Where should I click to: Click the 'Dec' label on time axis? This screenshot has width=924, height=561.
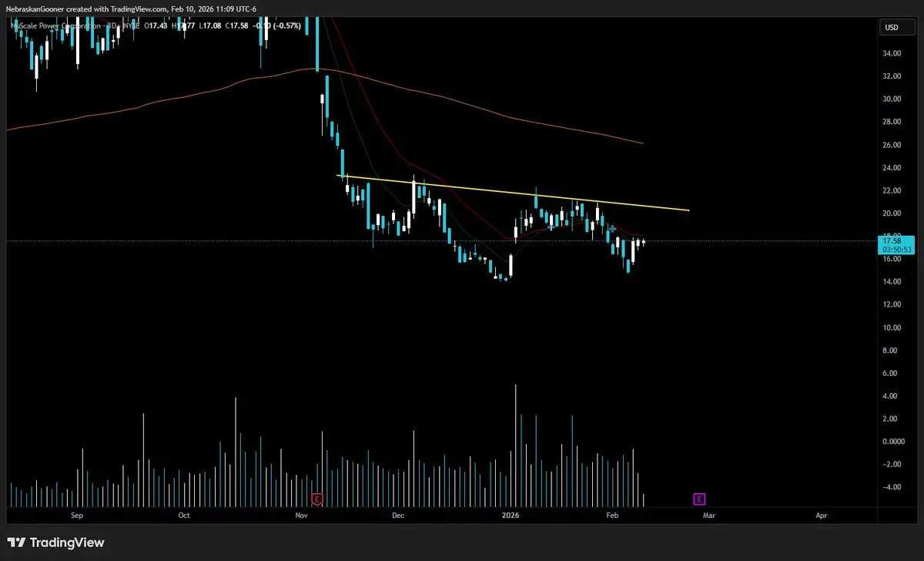coord(398,514)
